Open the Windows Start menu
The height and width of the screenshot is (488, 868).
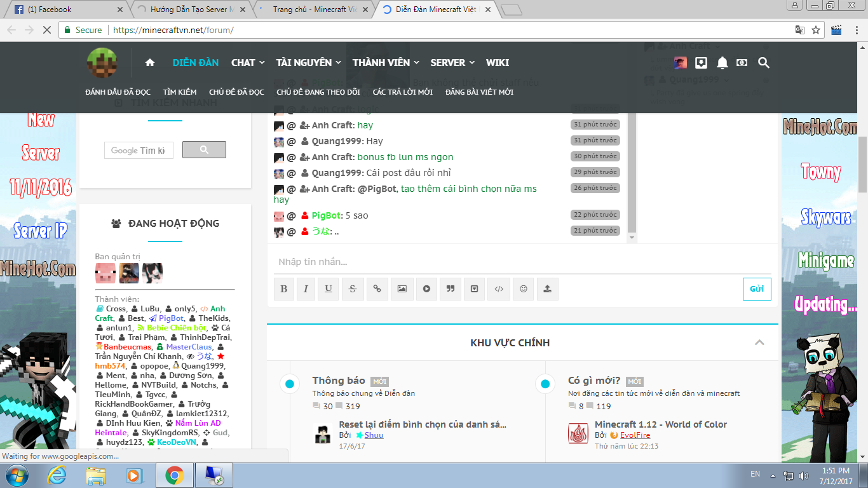point(17,475)
